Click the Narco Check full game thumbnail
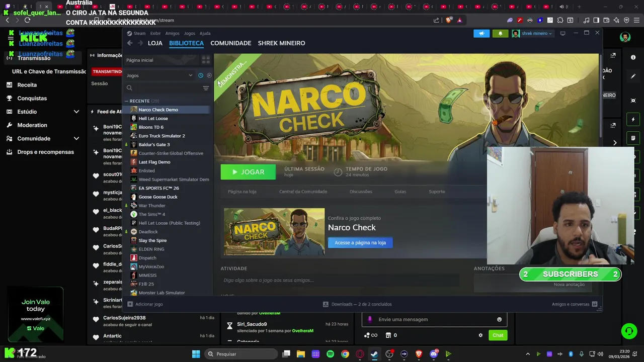The image size is (644, 362). click(x=274, y=232)
